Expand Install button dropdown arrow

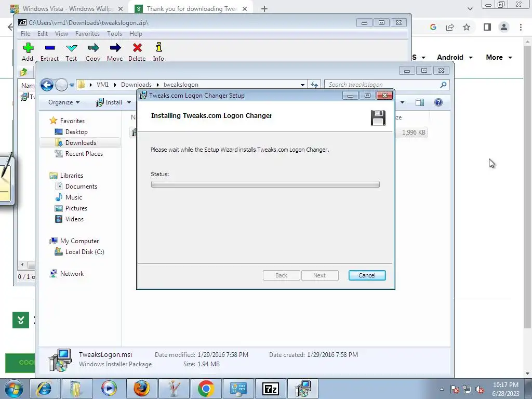(129, 102)
